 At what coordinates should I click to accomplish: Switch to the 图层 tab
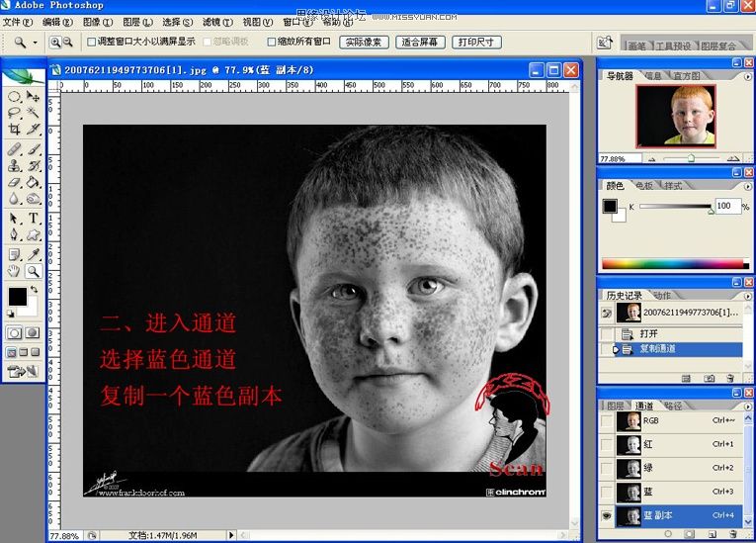[616, 406]
